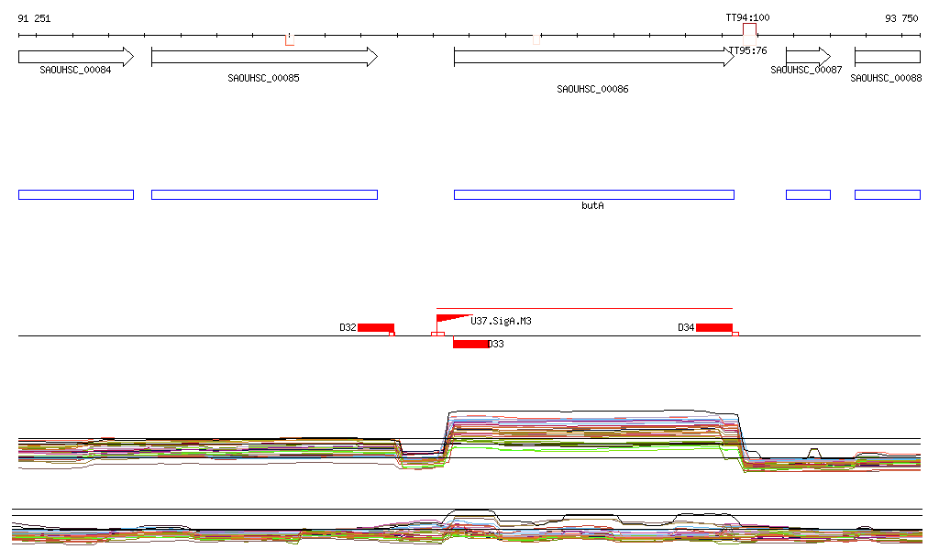Click the blue box under SAOUHSC_00084

click(x=76, y=194)
